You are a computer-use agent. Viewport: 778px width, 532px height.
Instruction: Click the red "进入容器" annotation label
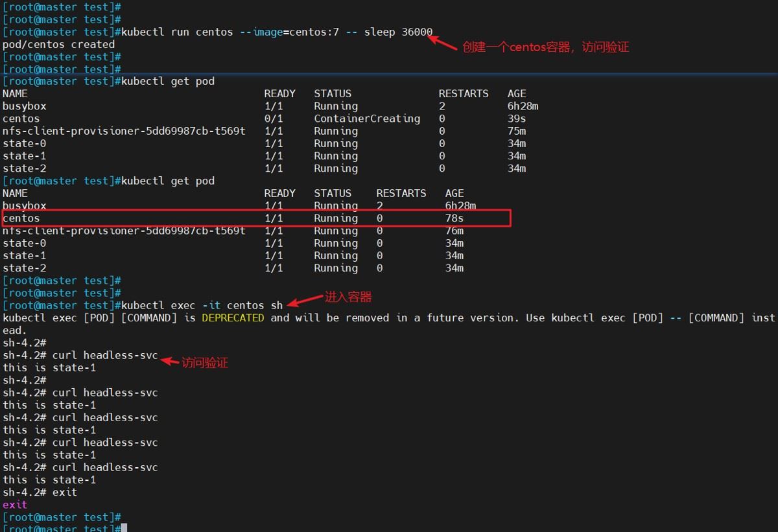click(348, 297)
